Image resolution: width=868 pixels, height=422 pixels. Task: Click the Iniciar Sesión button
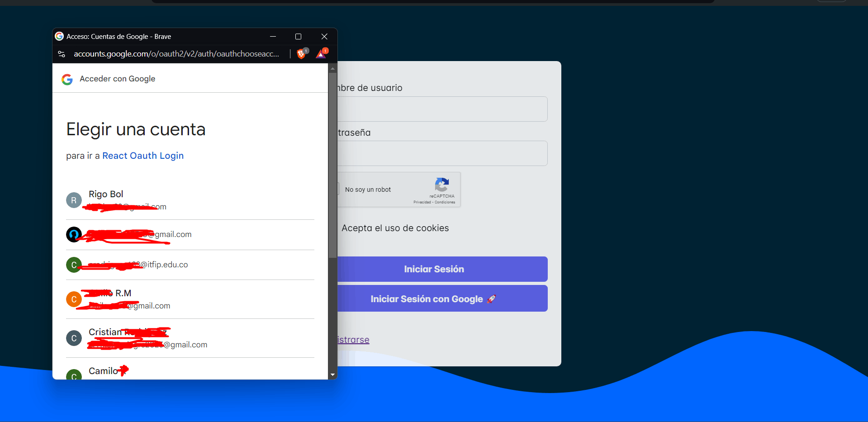point(442,269)
